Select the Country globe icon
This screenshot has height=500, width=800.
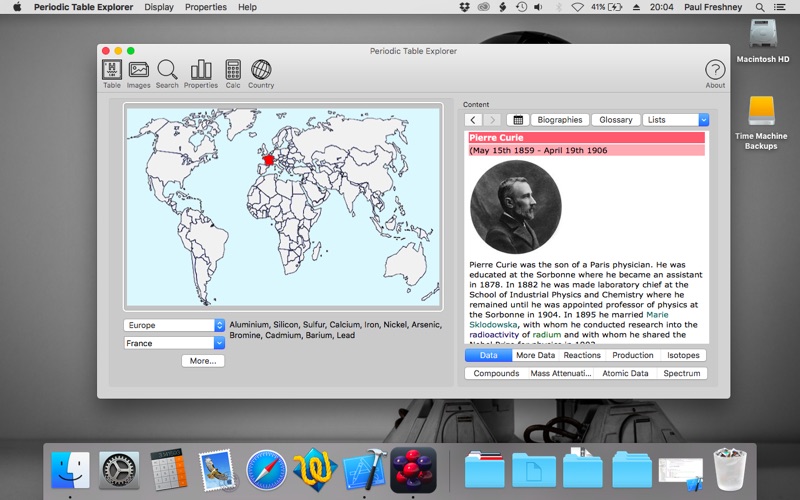261,74
